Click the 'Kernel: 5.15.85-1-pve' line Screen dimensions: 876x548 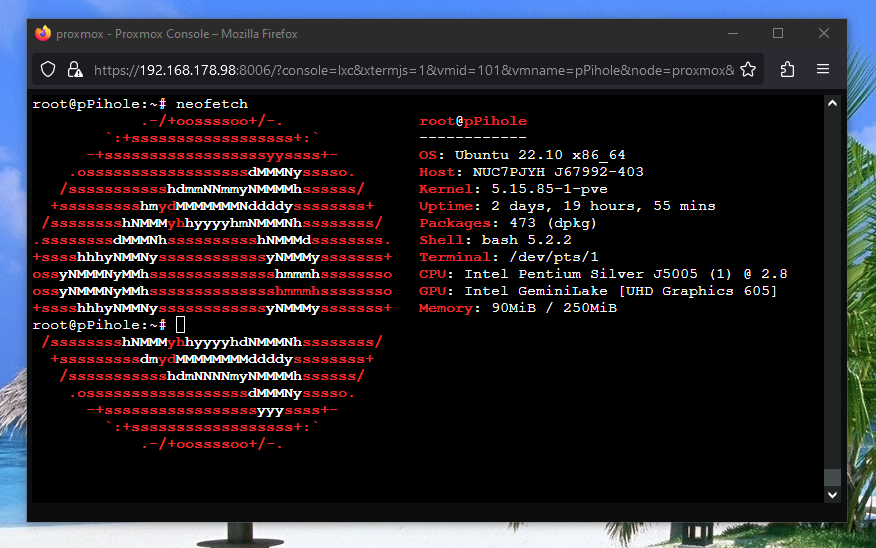513,189
